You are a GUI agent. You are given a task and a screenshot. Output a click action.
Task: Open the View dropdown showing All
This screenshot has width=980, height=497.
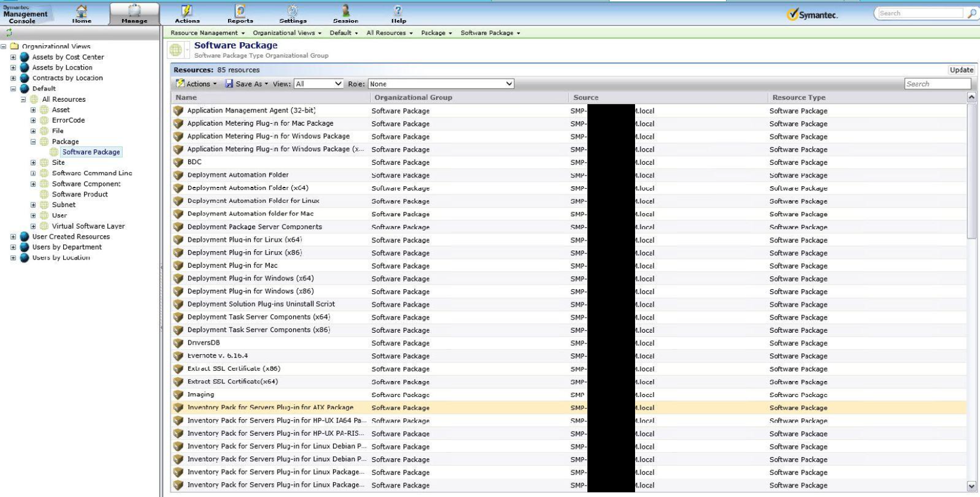319,85
